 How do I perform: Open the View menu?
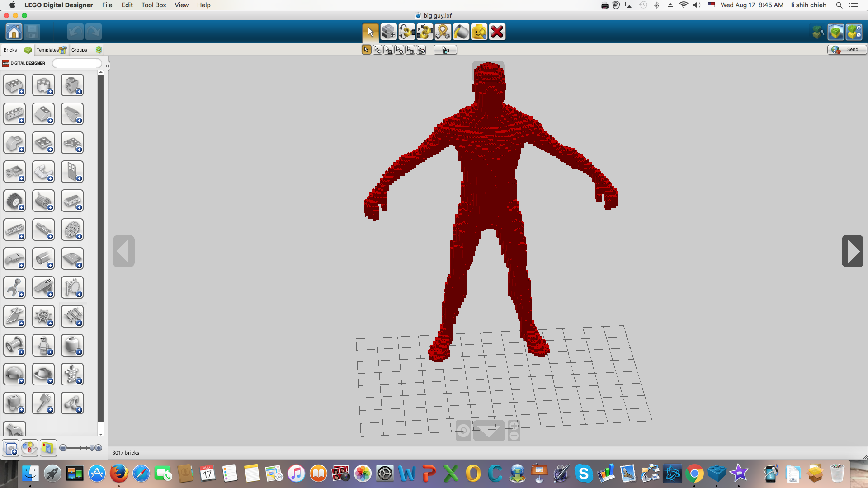(181, 5)
